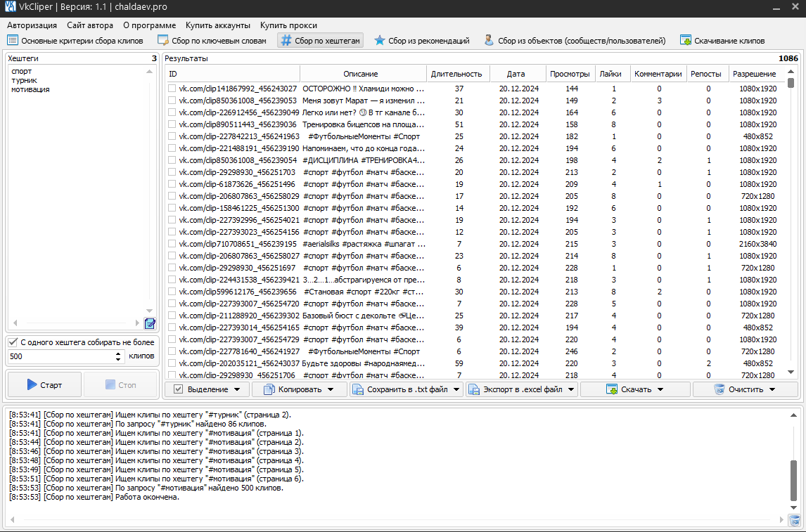Expand the Очистить dropdown

point(745,389)
